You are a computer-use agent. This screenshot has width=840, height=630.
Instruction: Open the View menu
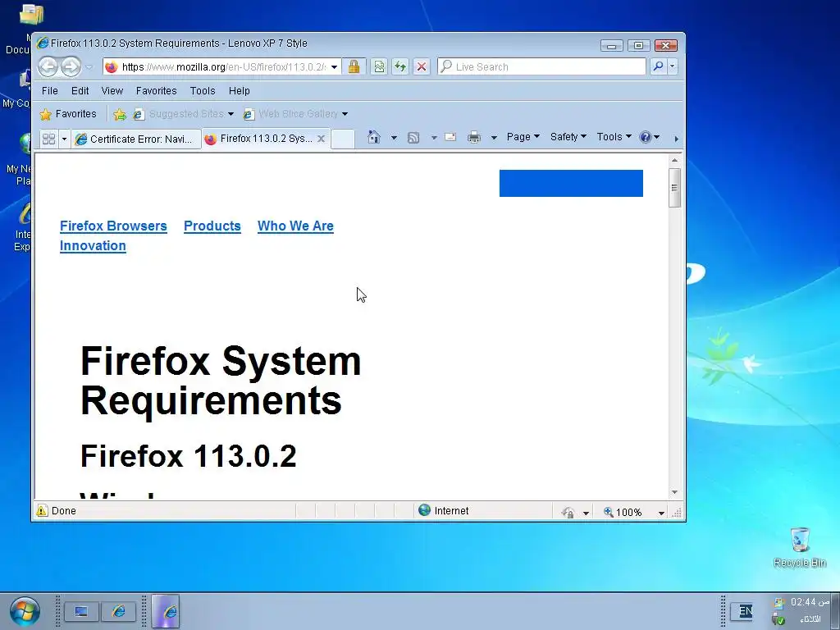tap(112, 90)
